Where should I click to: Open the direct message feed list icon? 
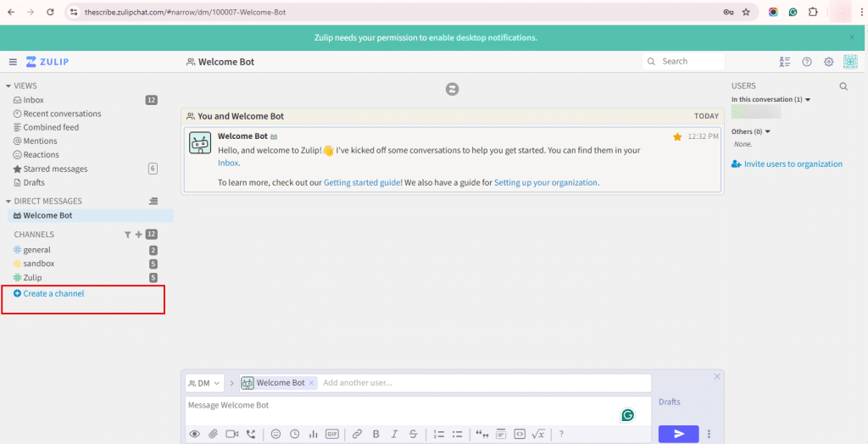[153, 202]
